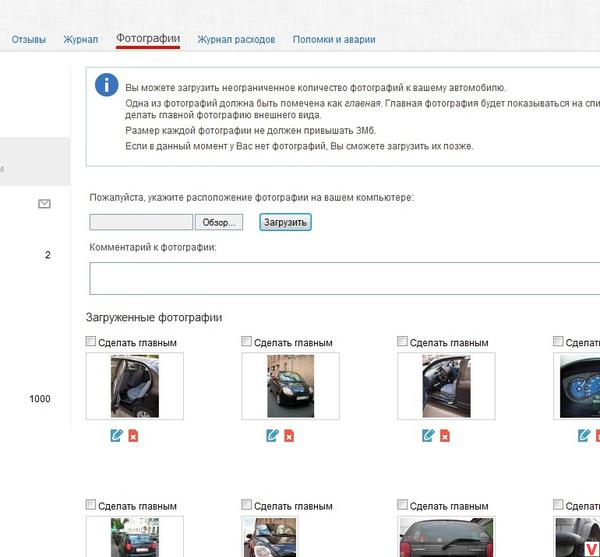Open the second-row rear window wiper thumbnail
Screen dimensions: 600x557
447,537
